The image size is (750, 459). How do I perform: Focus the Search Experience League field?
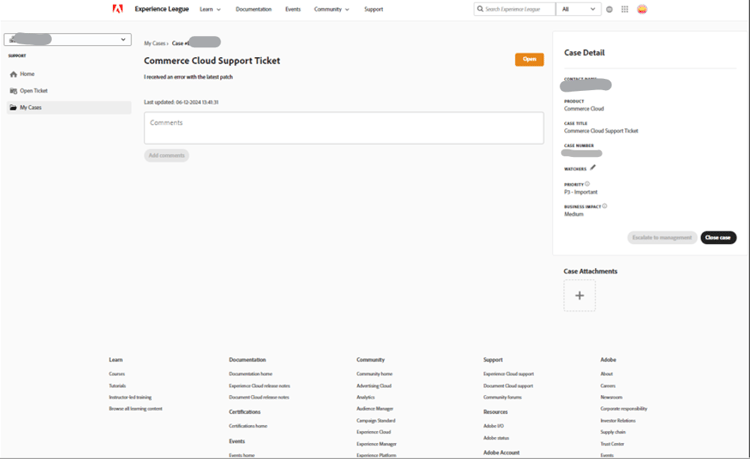(515, 9)
